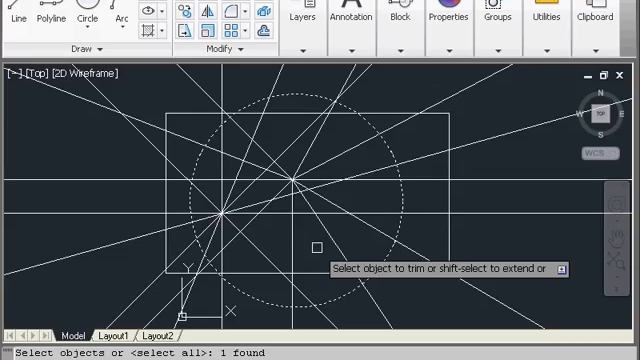
Task: Expand arrow under Clipboard panel
Action: [x=596, y=51]
